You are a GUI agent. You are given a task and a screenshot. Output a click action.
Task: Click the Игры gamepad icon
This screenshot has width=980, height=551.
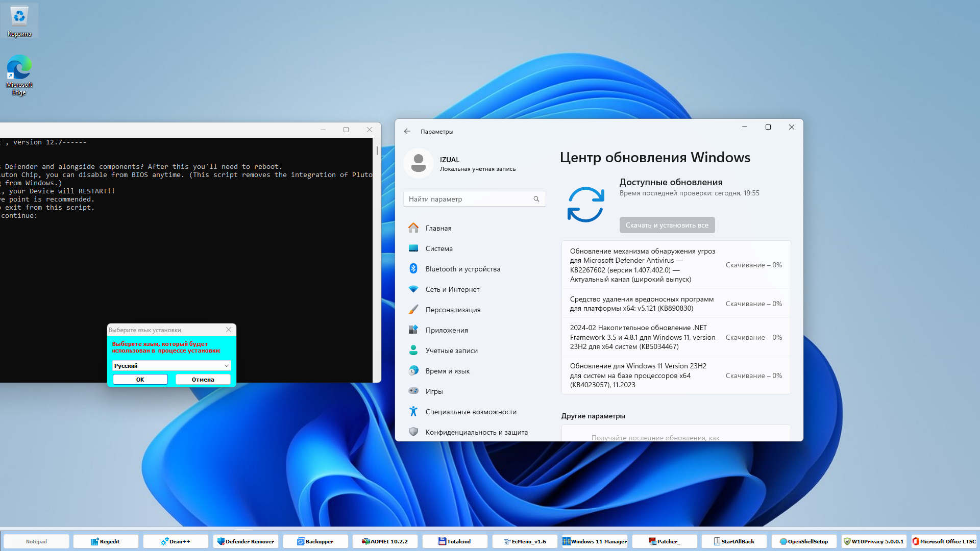413,391
